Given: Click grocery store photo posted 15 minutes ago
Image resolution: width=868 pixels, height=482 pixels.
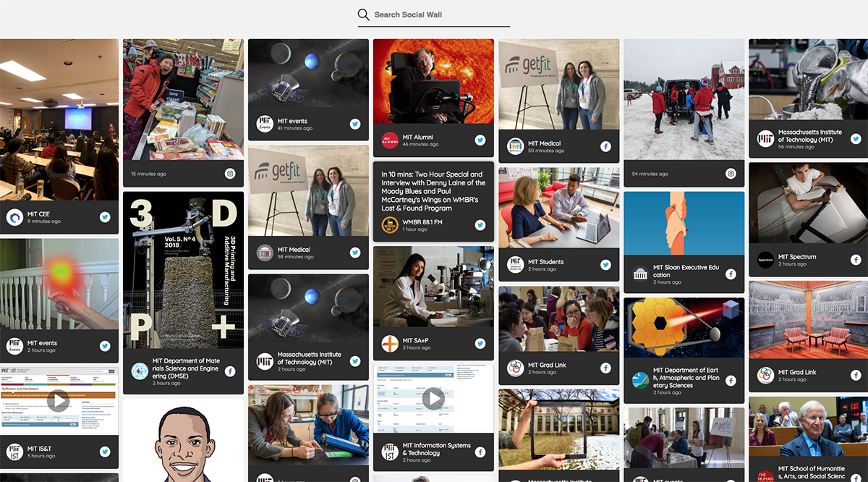Looking at the screenshot, I should point(184,99).
